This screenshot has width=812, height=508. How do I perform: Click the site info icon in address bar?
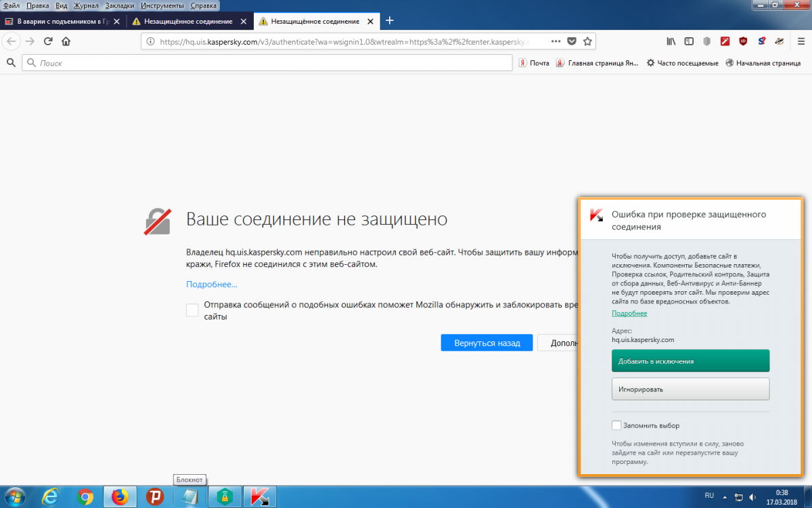coord(151,41)
